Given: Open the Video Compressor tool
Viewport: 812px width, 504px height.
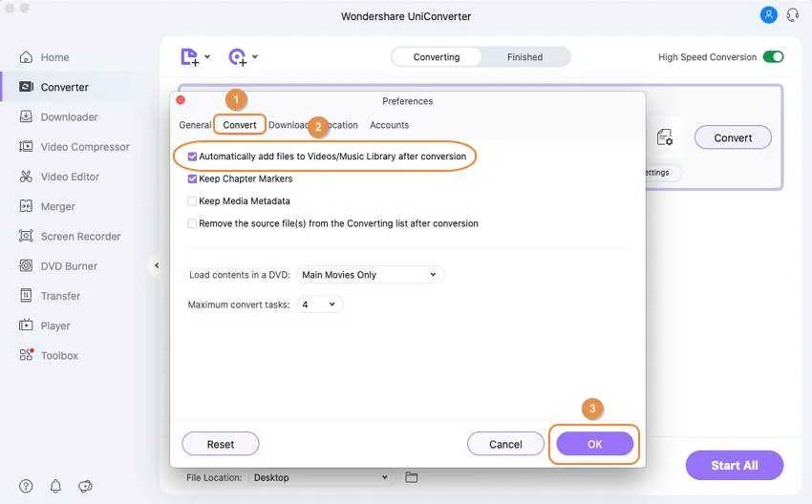Looking at the screenshot, I should click(75, 147).
